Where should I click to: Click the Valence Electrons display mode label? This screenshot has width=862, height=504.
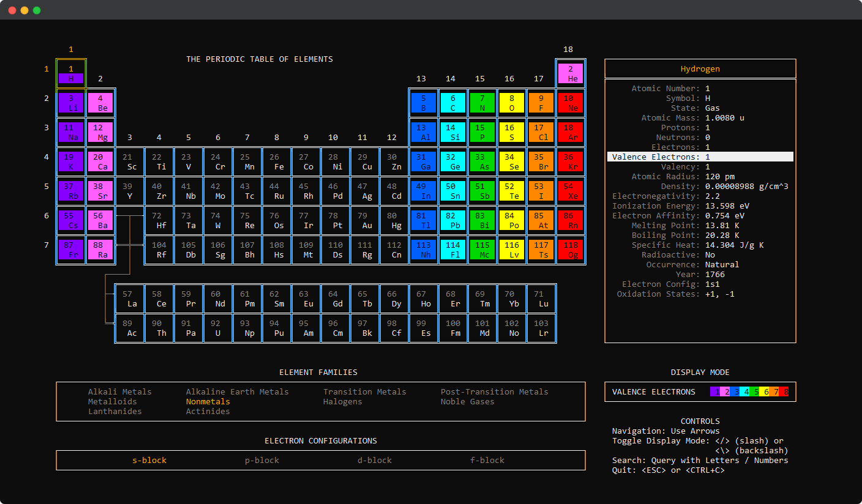coord(654,392)
